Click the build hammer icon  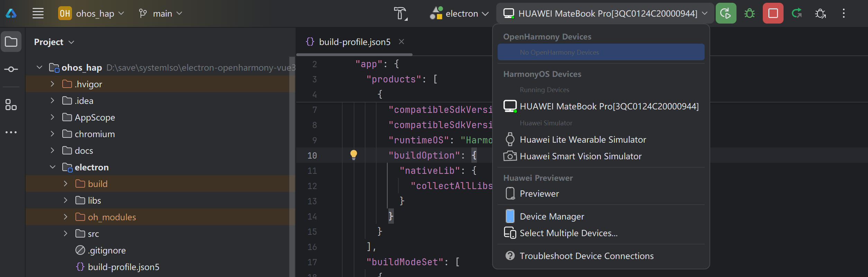point(400,14)
